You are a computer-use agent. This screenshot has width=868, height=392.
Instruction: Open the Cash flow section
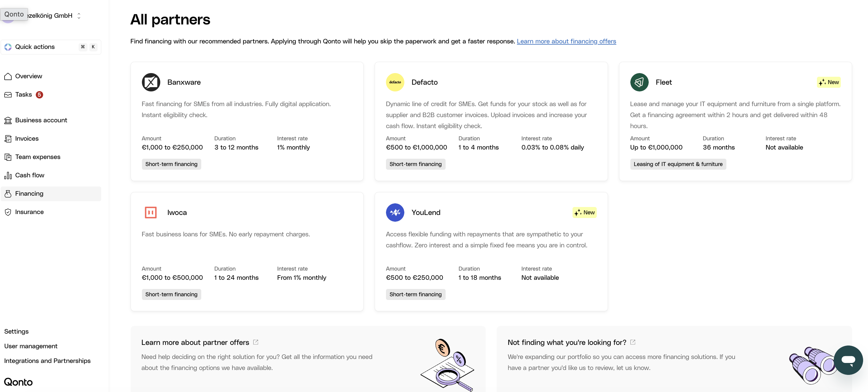click(51, 176)
